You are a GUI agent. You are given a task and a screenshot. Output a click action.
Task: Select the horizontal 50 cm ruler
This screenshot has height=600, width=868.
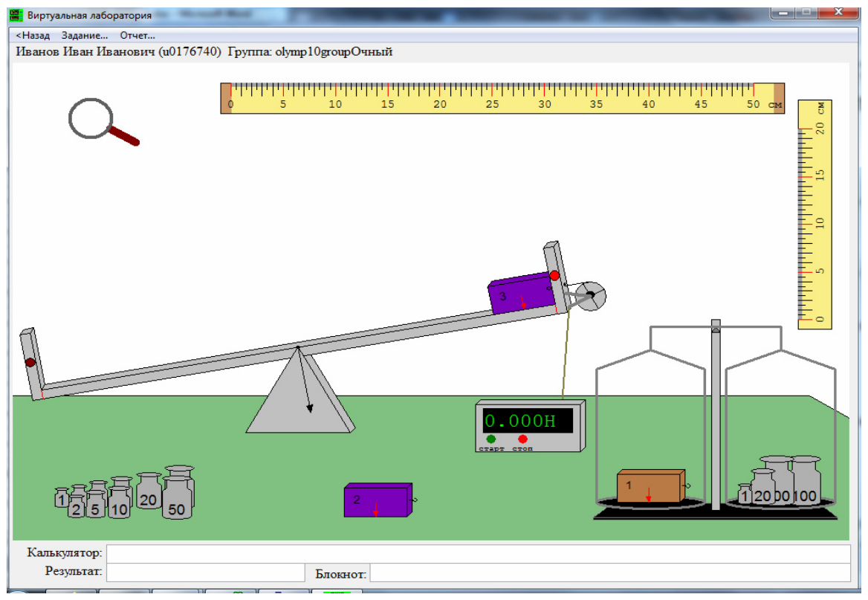point(502,98)
